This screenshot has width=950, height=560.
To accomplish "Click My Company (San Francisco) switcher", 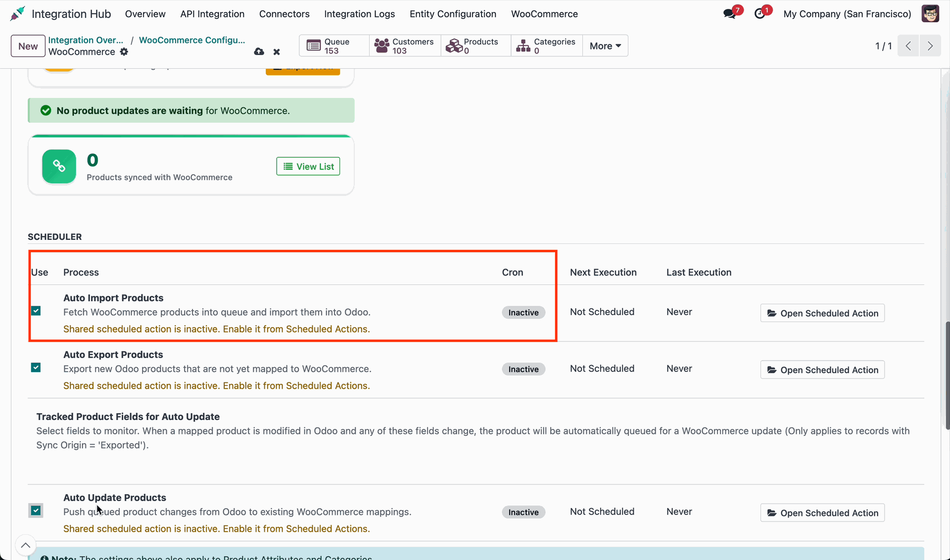I will (847, 14).
